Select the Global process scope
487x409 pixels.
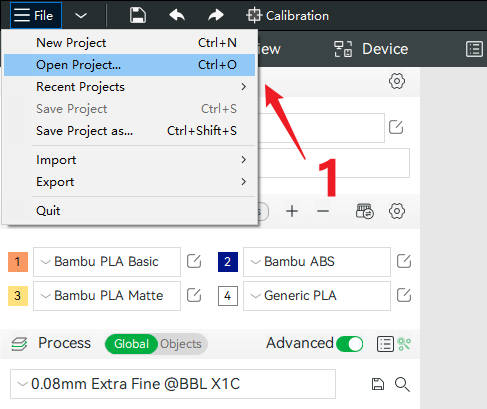(x=131, y=344)
